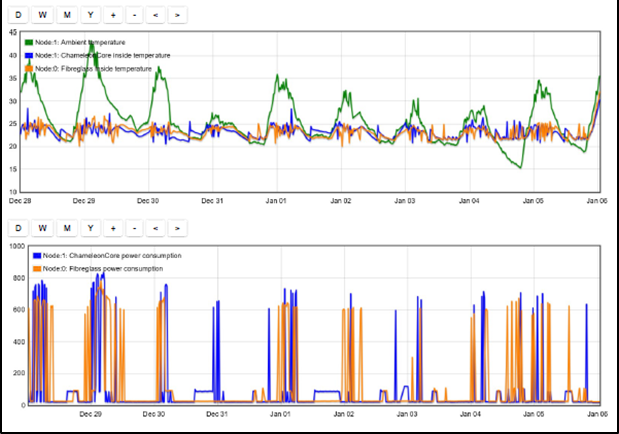Click the 800 value on power y-axis
The image size is (619, 434).
pyautogui.click(x=19, y=278)
